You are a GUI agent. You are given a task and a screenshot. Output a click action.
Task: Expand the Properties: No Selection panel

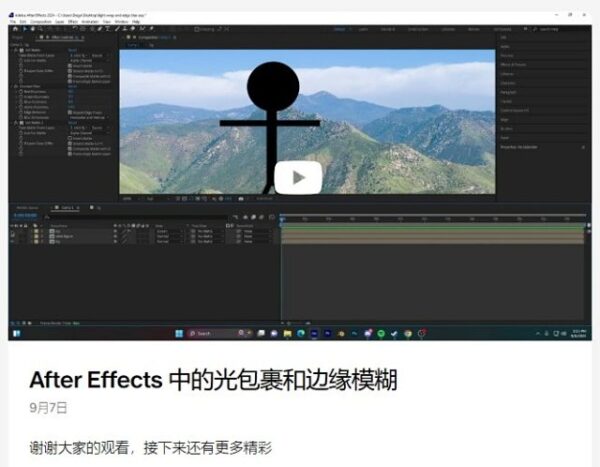[x=519, y=147]
